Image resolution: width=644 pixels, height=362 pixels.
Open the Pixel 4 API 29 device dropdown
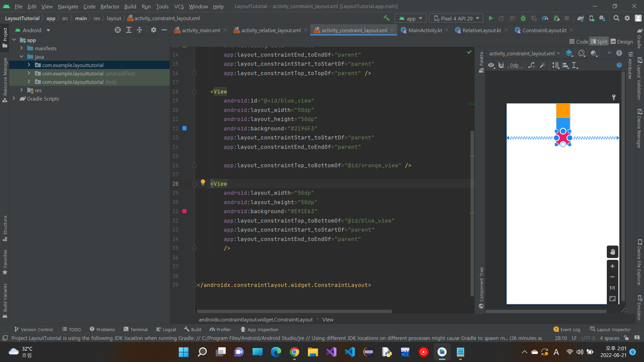coord(456,18)
